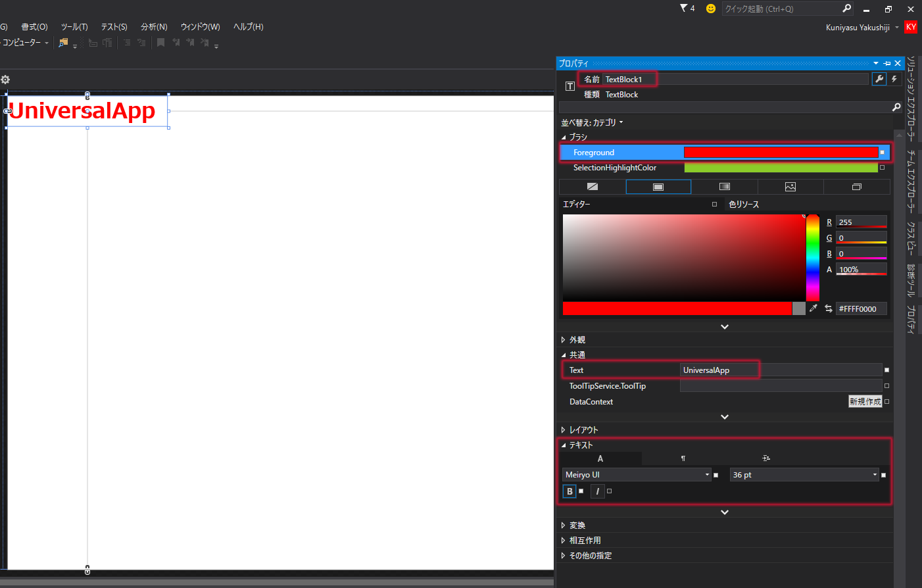
Task: Expand the 外観 section
Action: point(564,340)
